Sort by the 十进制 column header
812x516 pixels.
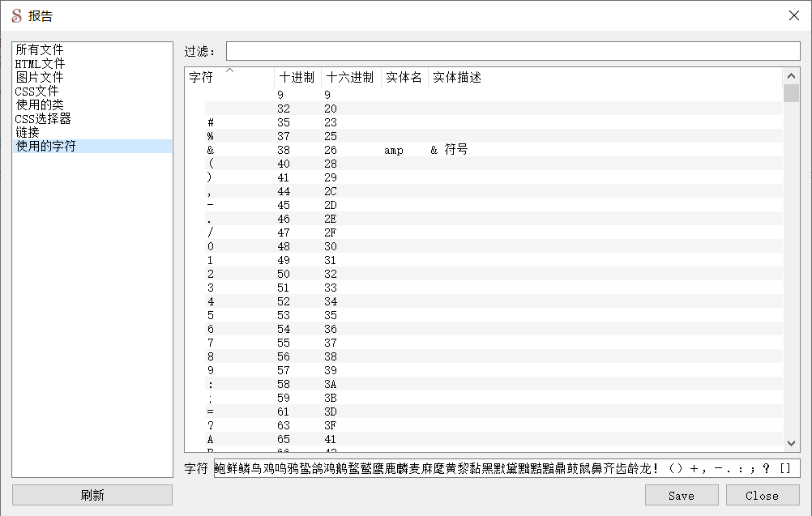pos(297,78)
